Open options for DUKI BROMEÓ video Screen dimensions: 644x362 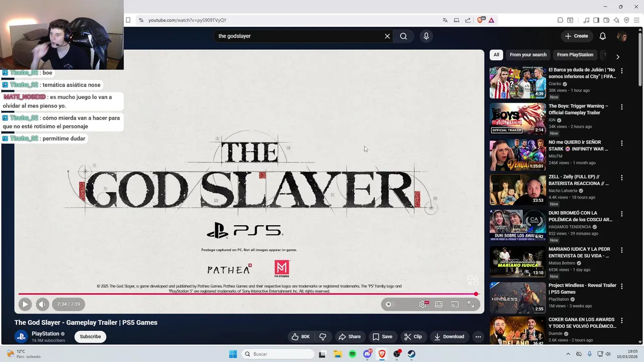pos(622,214)
